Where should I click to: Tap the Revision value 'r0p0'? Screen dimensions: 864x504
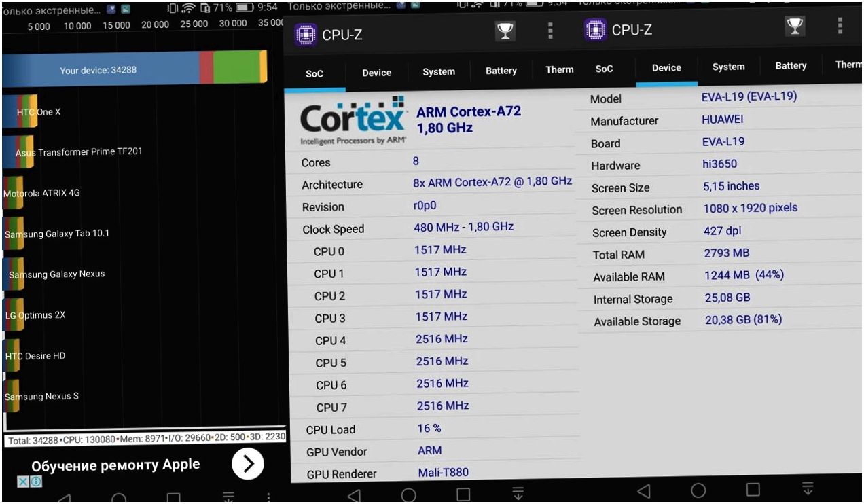(426, 206)
